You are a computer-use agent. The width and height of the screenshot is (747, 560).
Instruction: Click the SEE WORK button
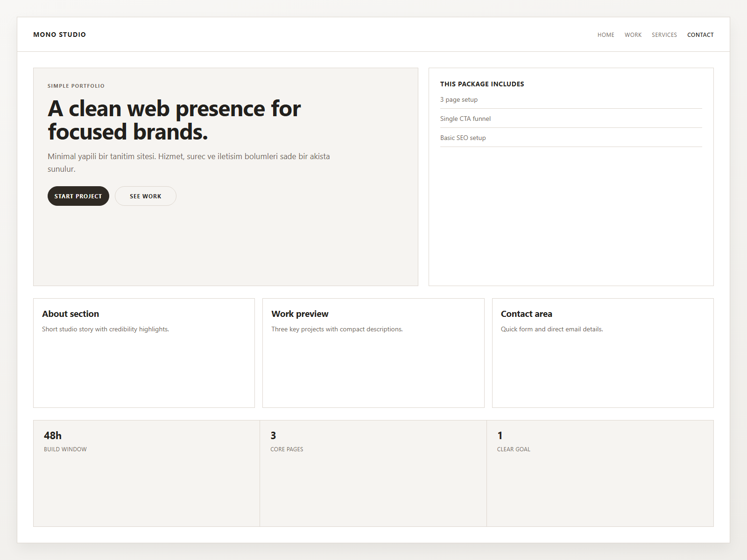[x=145, y=196]
